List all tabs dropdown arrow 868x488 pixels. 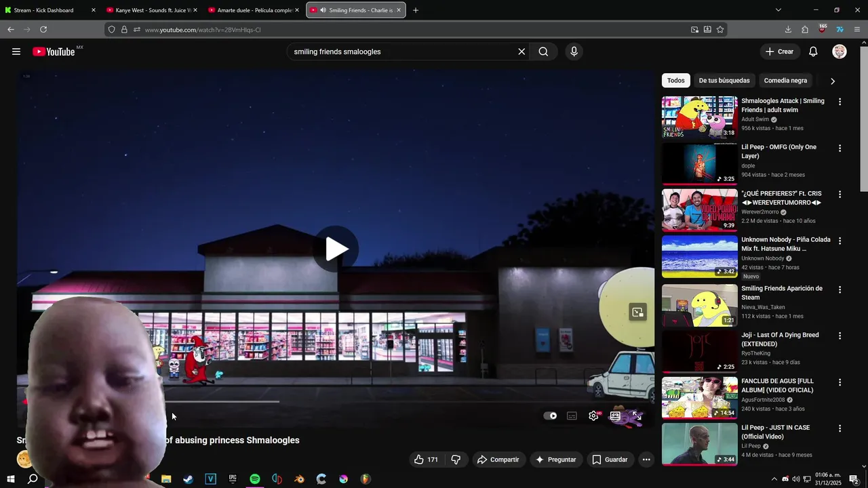[778, 10]
